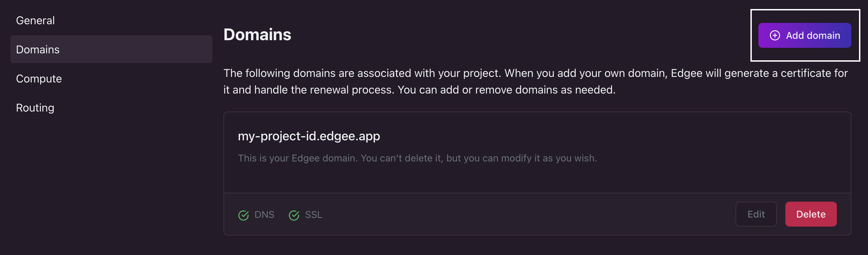Click the Add domain button
868x255 pixels.
805,35
